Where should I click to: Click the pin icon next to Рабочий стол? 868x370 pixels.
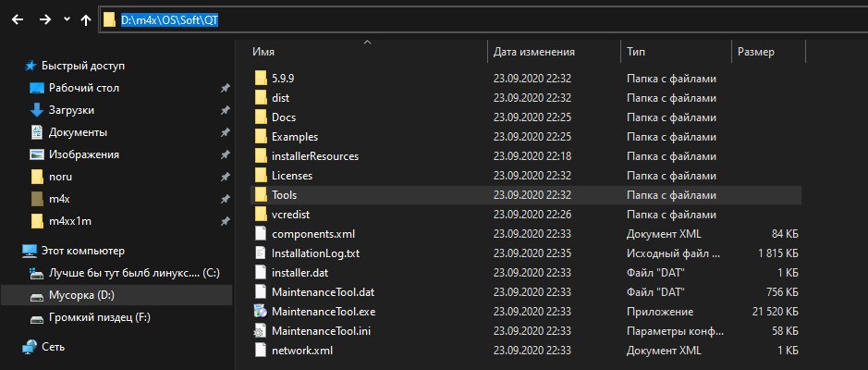pos(226,88)
